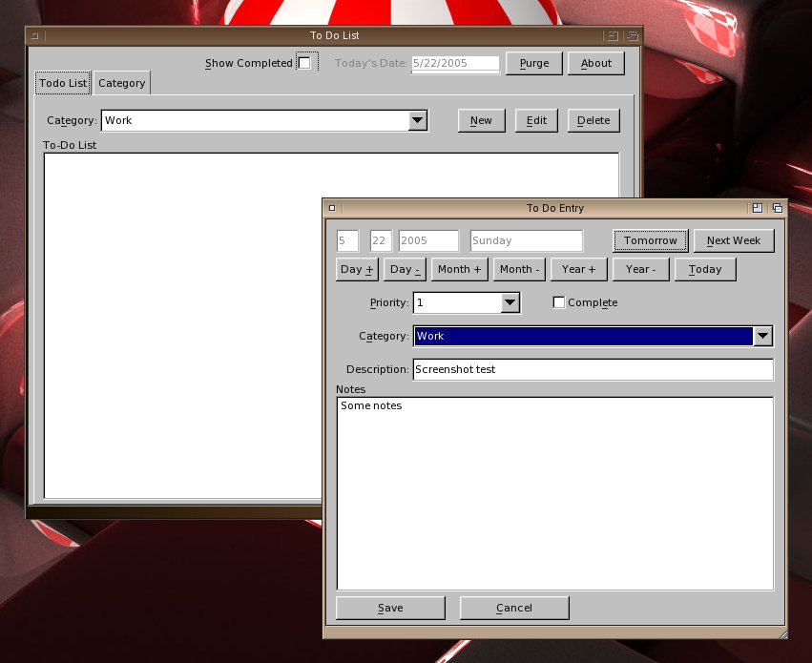
Task: Click the Delete button
Action: (593, 120)
